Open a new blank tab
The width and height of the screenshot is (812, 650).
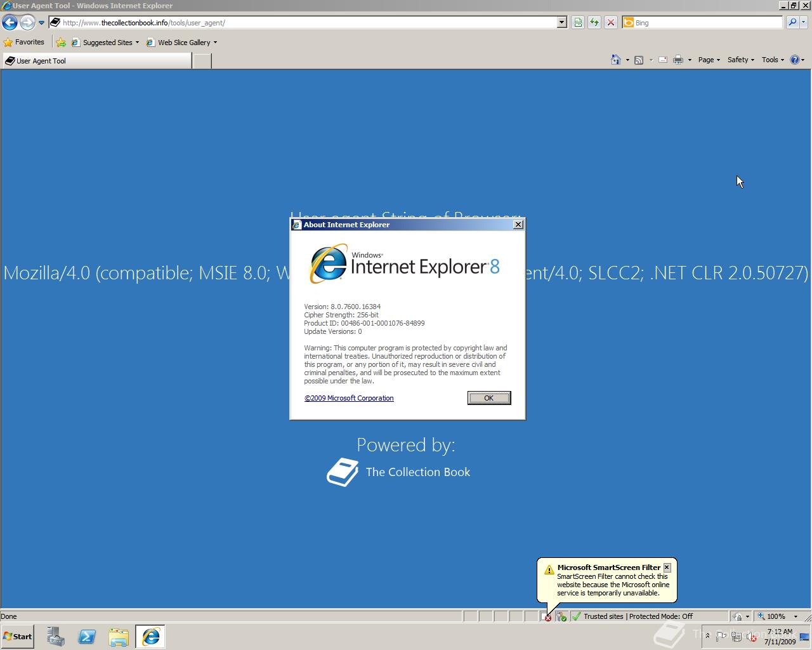pos(202,61)
